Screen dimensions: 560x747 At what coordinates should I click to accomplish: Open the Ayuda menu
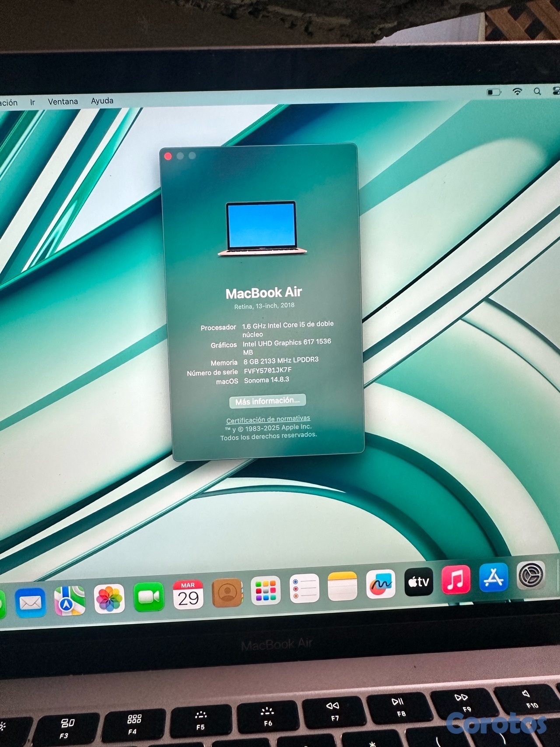point(102,101)
